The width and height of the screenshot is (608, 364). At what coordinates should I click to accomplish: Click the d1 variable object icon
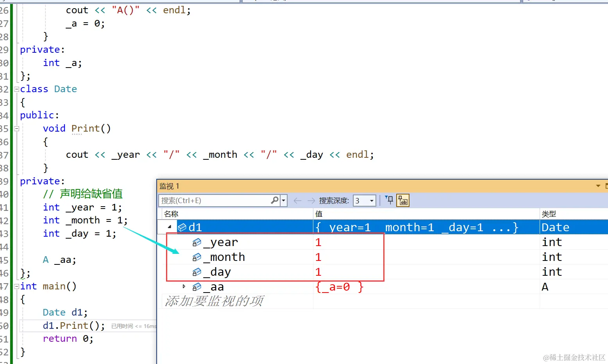pyautogui.click(x=182, y=227)
